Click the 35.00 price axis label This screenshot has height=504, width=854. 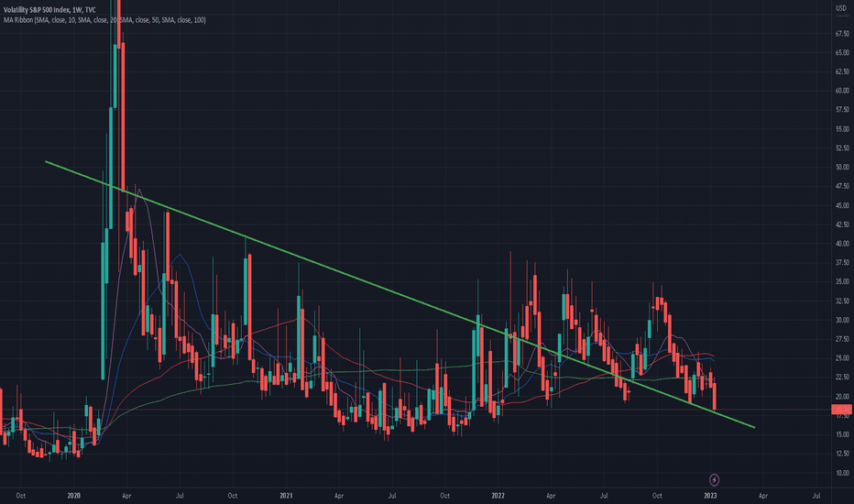(x=842, y=281)
